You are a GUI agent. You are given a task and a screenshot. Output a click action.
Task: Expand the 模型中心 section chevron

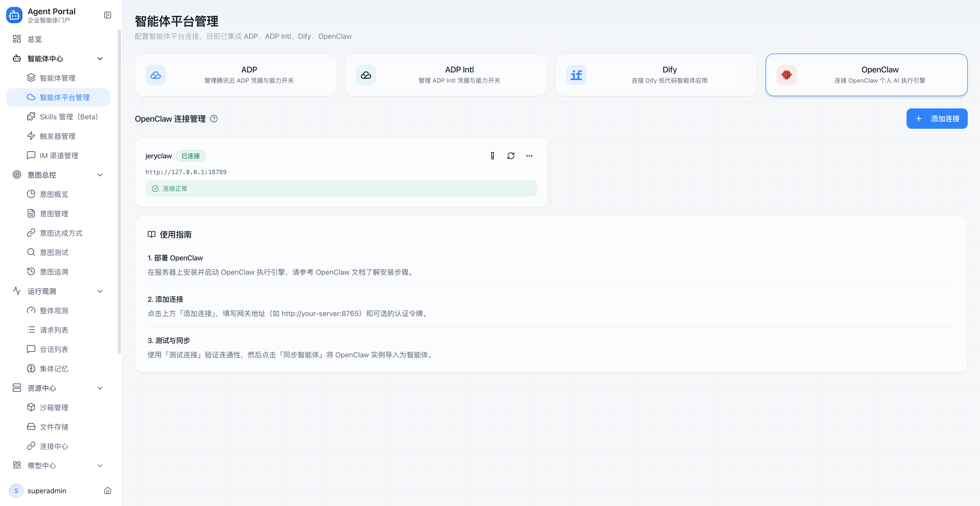(100, 465)
